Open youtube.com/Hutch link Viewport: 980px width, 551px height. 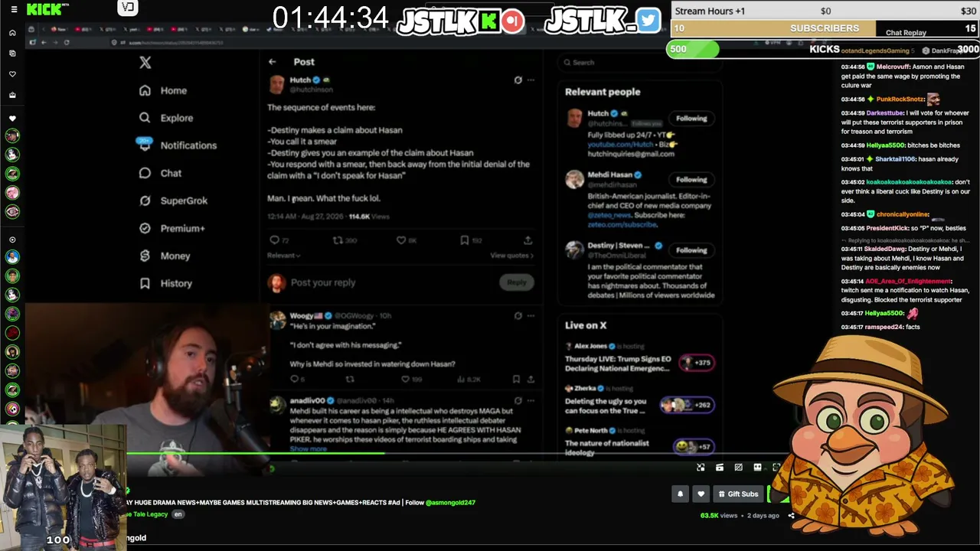[620, 144]
